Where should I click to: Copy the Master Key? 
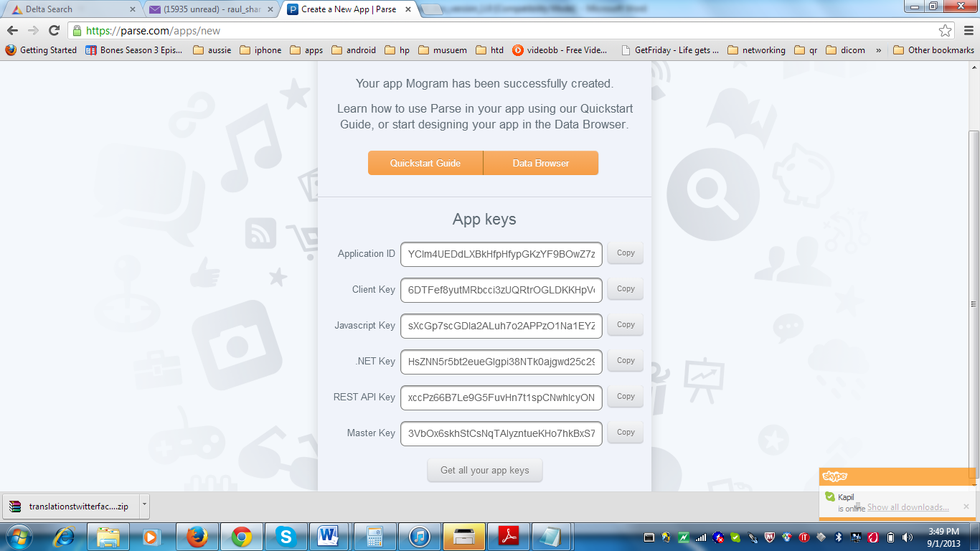point(626,433)
